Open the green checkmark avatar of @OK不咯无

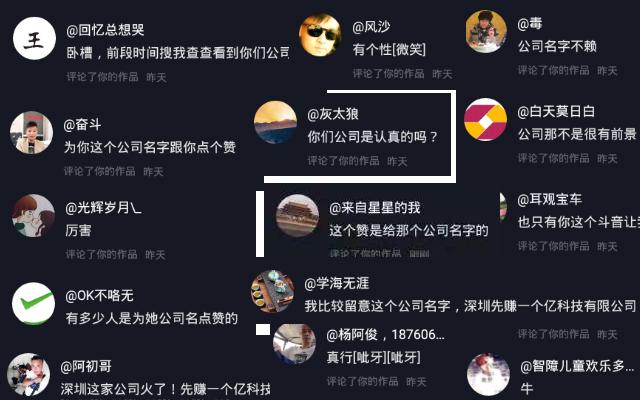point(33,303)
